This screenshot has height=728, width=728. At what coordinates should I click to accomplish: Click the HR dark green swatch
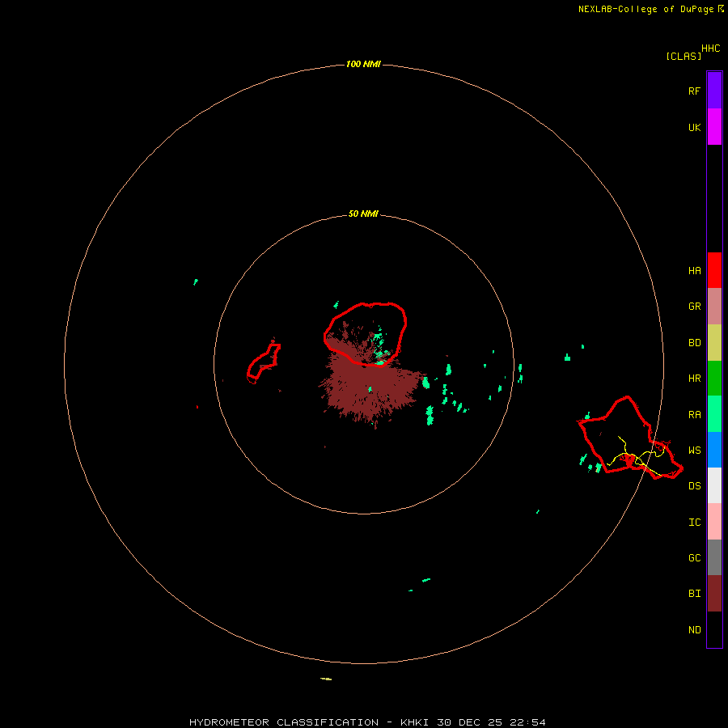coord(714,379)
